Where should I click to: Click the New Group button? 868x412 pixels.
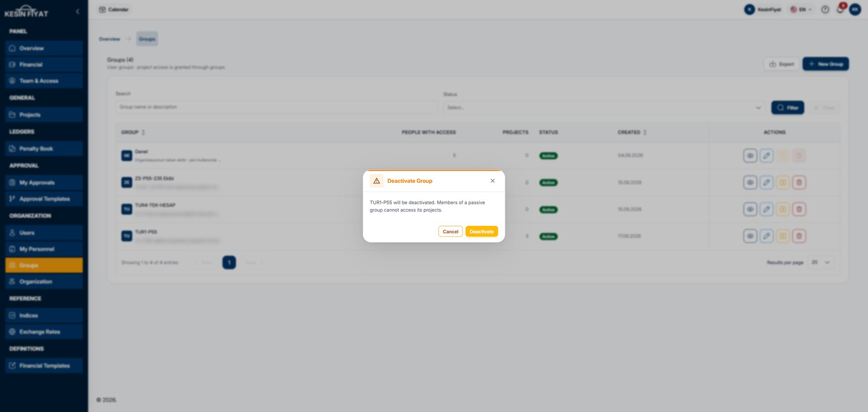pyautogui.click(x=825, y=64)
